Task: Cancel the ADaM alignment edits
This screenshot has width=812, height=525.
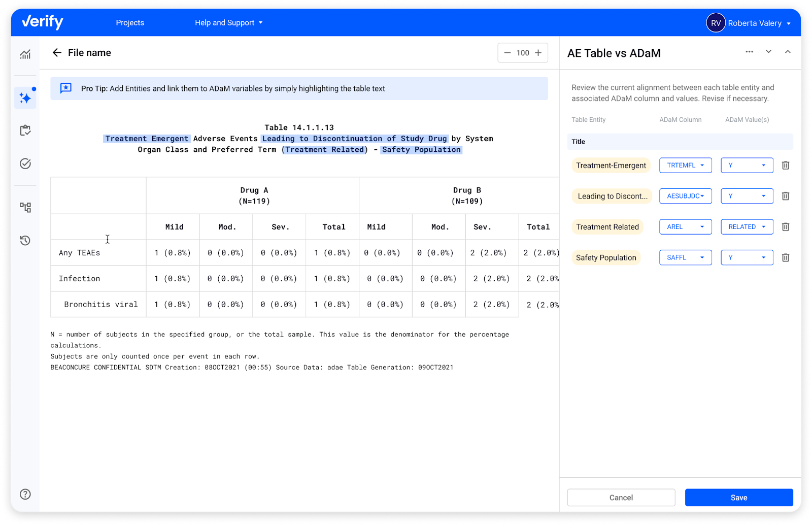Action: click(x=621, y=498)
